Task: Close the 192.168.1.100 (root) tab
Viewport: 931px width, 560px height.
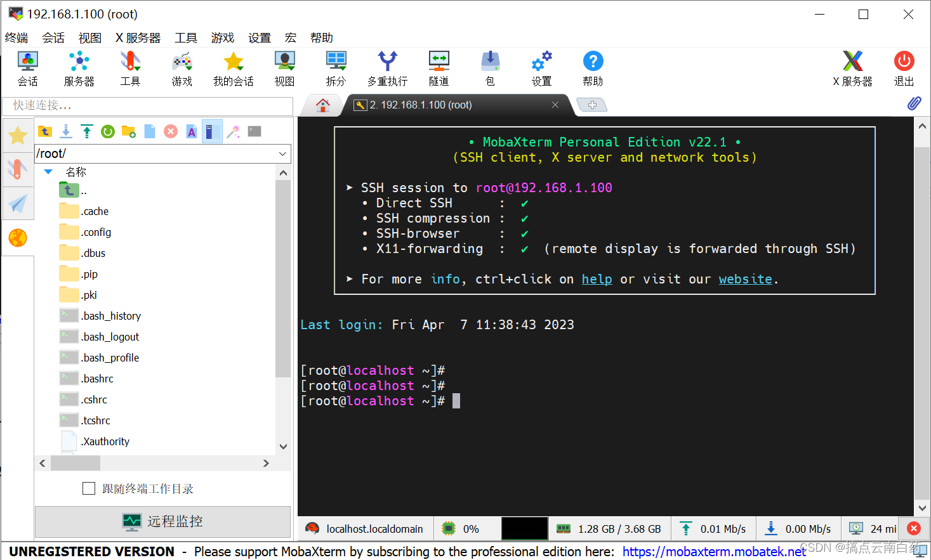Action: [x=555, y=105]
